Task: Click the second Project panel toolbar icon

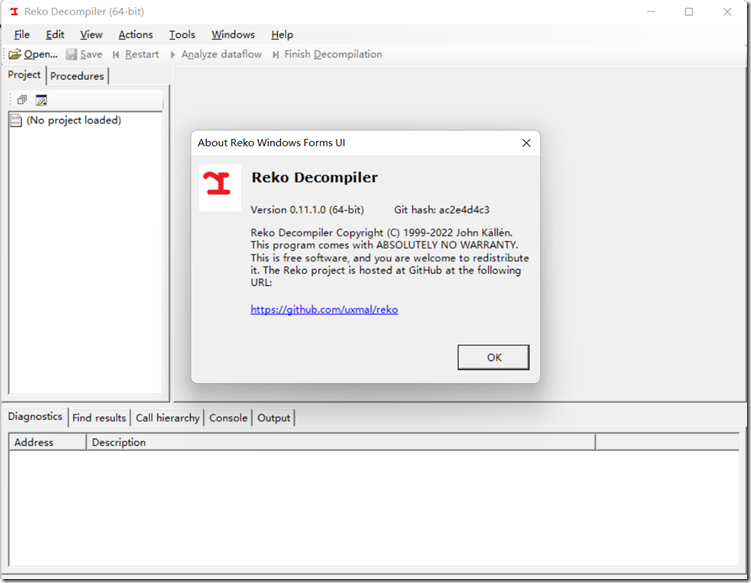Action: click(x=41, y=100)
